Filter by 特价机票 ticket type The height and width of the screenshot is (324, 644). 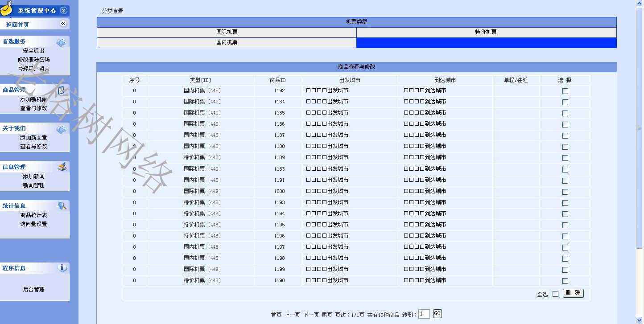(x=486, y=32)
